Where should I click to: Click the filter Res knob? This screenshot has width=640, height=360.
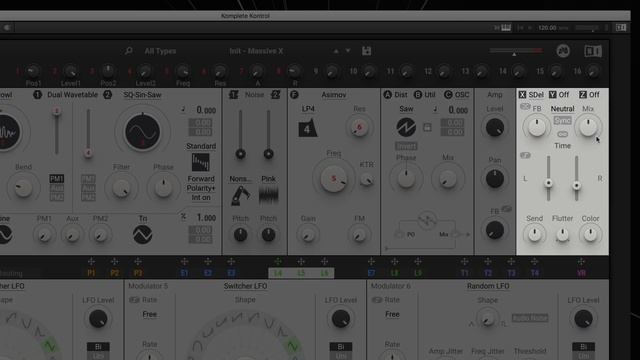click(359, 128)
